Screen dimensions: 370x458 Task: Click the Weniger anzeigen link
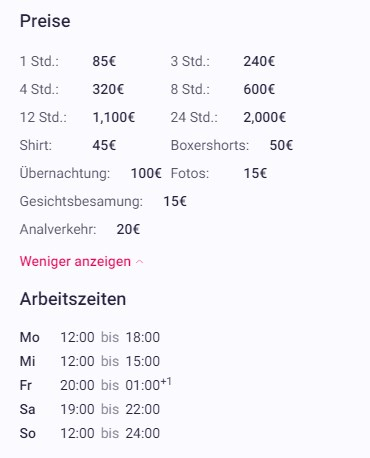[x=75, y=262]
